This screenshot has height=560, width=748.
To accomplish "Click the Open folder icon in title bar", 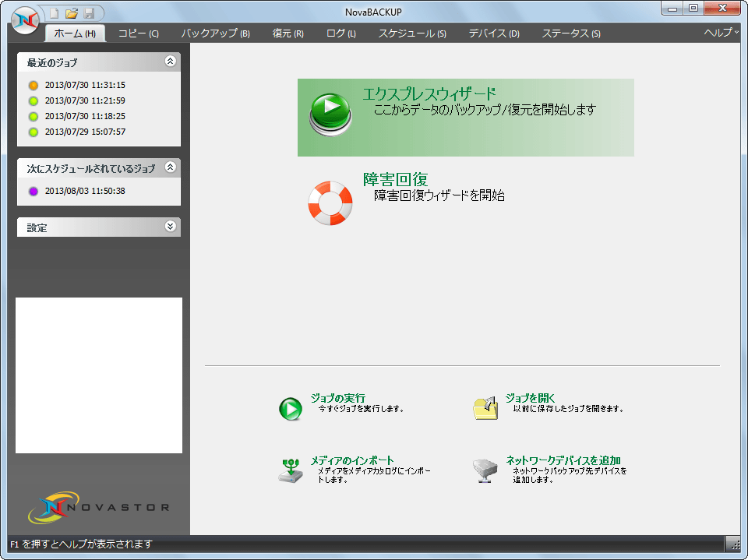I will 72,13.
